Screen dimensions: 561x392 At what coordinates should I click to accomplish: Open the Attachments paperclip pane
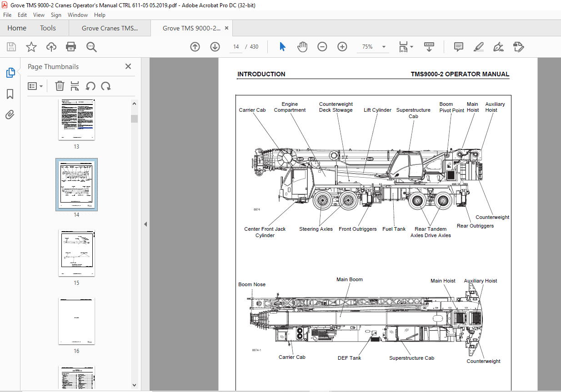coord(10,114)
